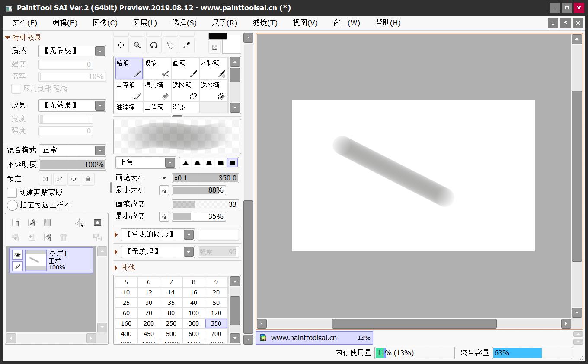
Task: Create a new pen linework layer
Action: click(x=32, y=223)
